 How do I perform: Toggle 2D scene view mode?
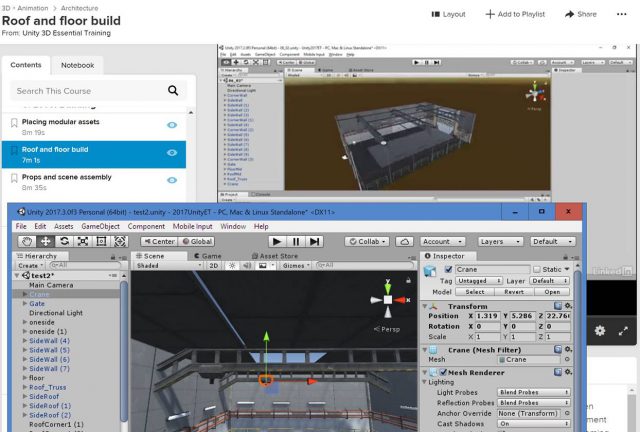213,265
